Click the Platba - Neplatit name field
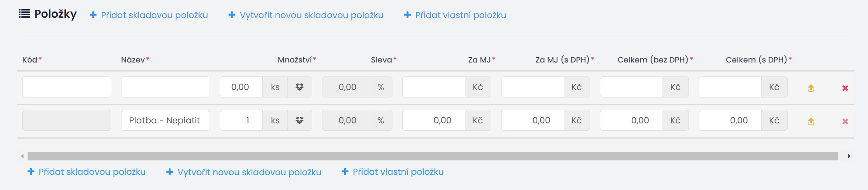The width and height of the screenshot is (868, 190). [166, 120]
